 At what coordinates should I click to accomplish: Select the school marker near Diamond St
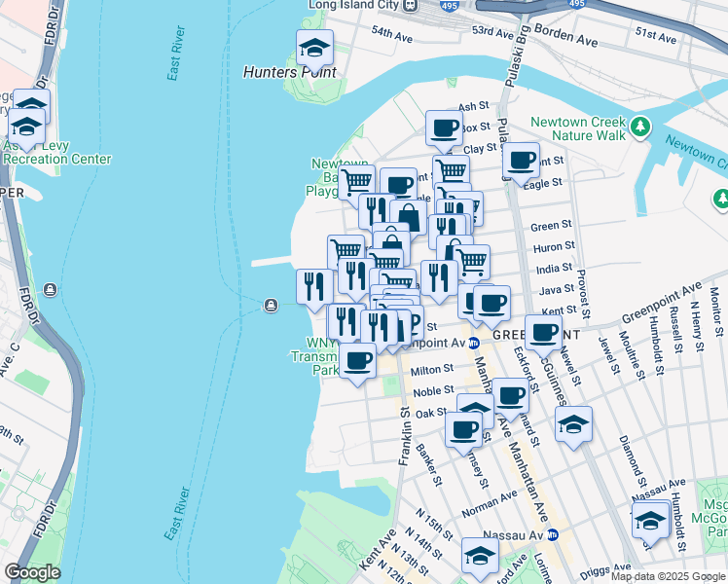coord(574,424)
